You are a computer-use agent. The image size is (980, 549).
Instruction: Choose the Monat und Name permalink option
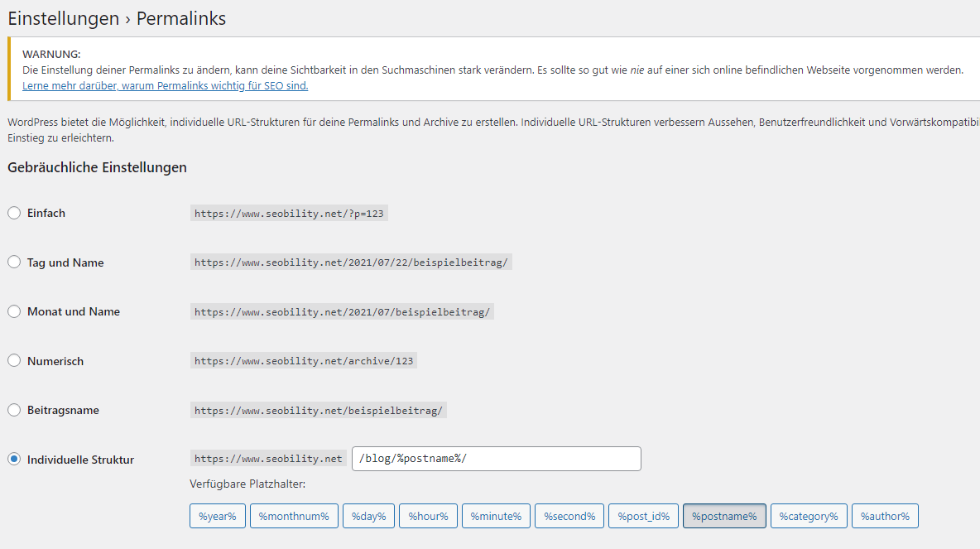coord(14,311)
